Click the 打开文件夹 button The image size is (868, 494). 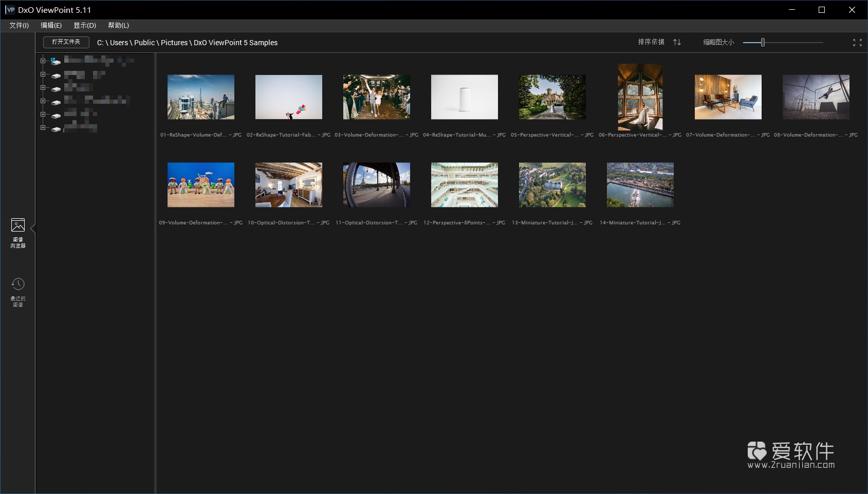pos(66,42)
